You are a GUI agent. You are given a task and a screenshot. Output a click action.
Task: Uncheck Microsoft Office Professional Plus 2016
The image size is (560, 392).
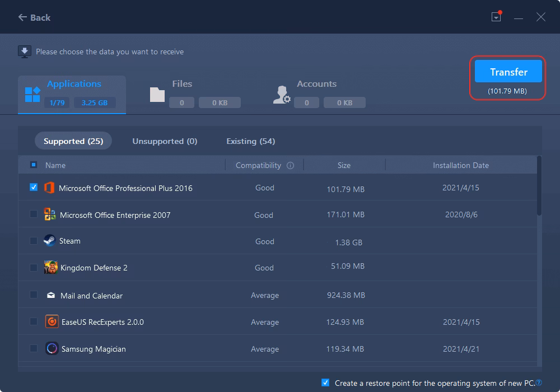34,187
